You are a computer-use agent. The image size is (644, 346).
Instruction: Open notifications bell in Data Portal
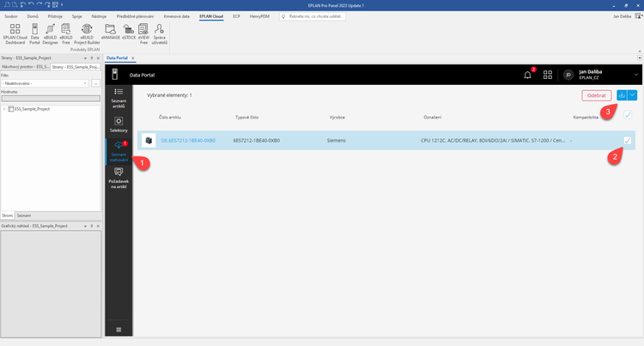[x=527, y=75]
